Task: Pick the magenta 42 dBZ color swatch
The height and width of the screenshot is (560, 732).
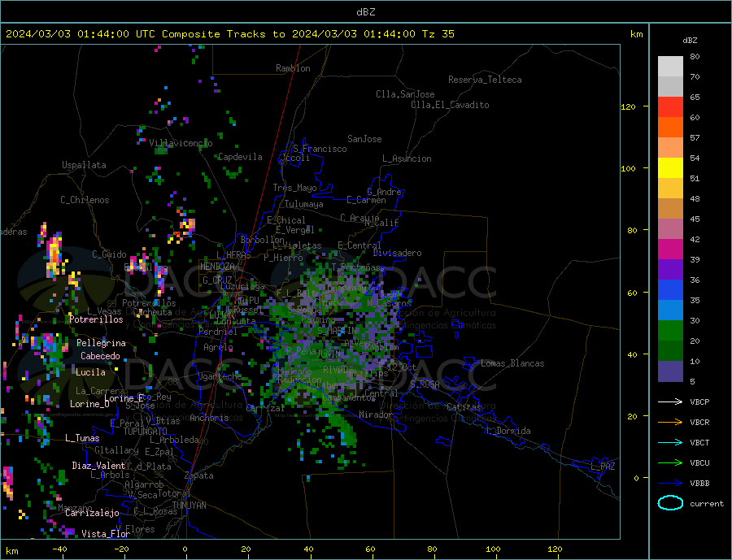Action: [670, 250]
